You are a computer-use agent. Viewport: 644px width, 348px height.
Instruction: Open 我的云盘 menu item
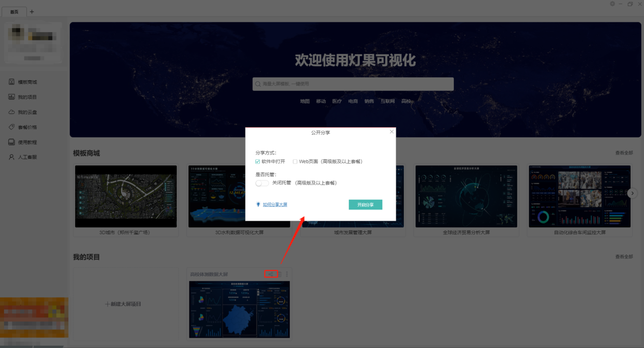(28, 112)
